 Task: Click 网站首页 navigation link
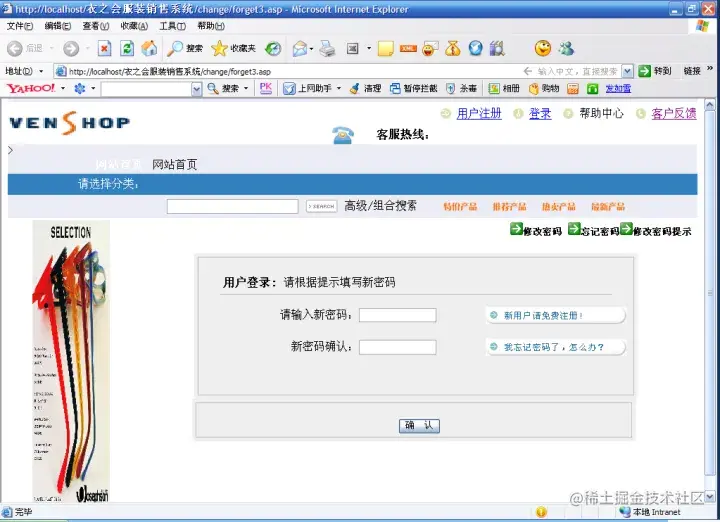pyautogui.click(x=174, y=164)
